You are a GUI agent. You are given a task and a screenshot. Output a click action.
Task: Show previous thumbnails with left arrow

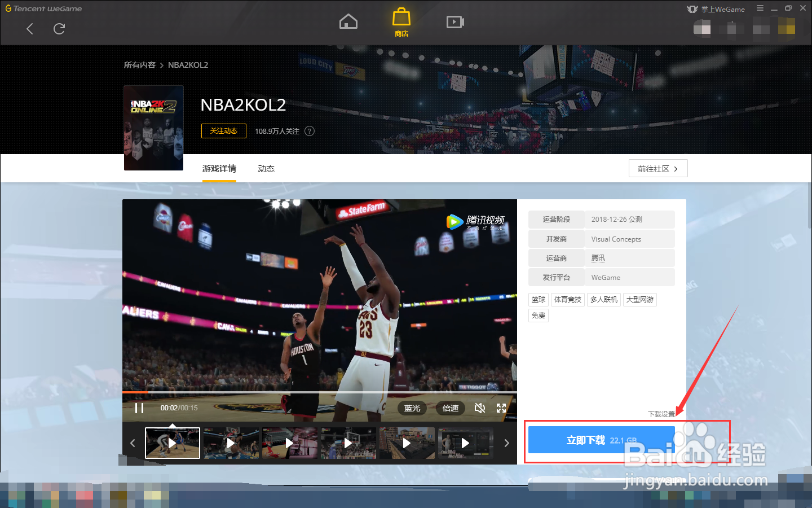coord(133,443)
